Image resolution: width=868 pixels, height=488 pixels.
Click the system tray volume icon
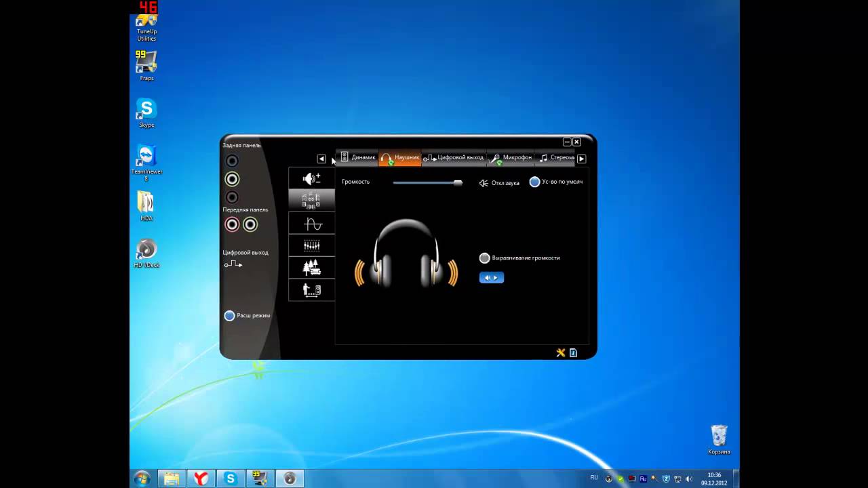(689, 479)
